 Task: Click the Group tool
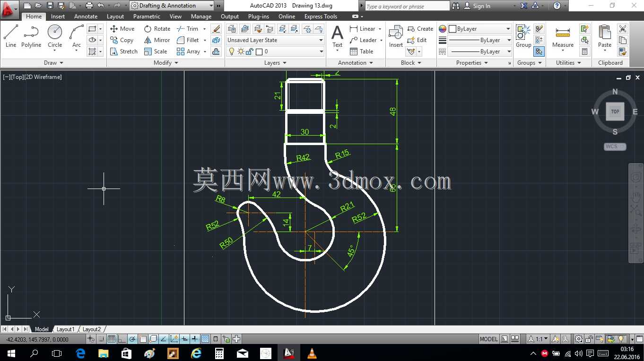tap(523, 36)
